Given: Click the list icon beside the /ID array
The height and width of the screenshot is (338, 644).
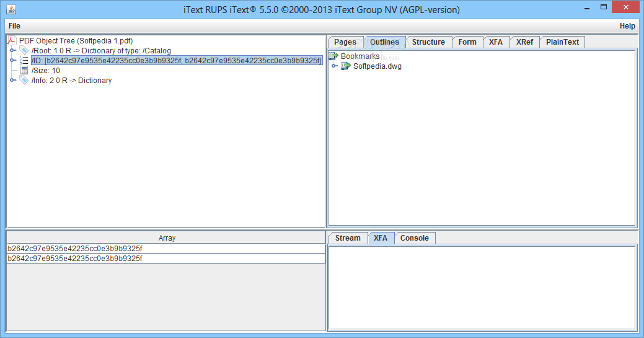Looking at the screenshot, I should (24, 60).
